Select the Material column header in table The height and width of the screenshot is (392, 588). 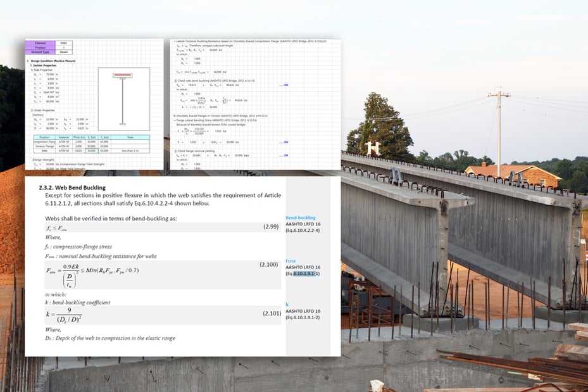pos(64,137)
